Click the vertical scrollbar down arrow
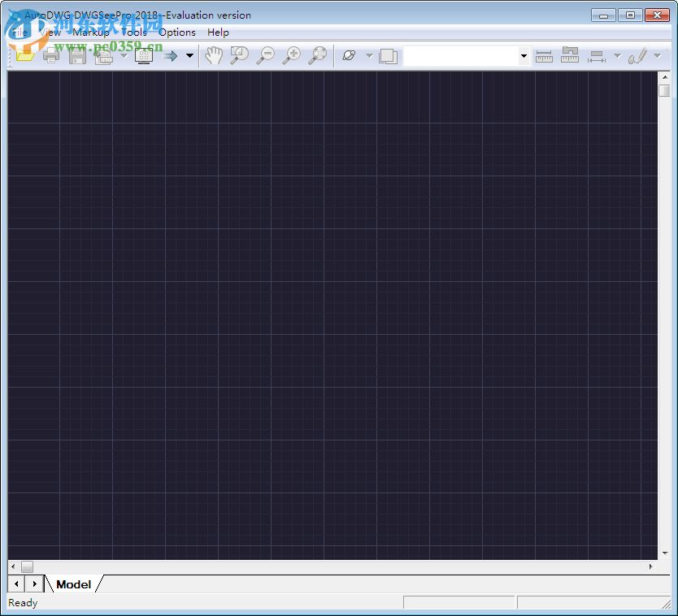 click(665, 553)
